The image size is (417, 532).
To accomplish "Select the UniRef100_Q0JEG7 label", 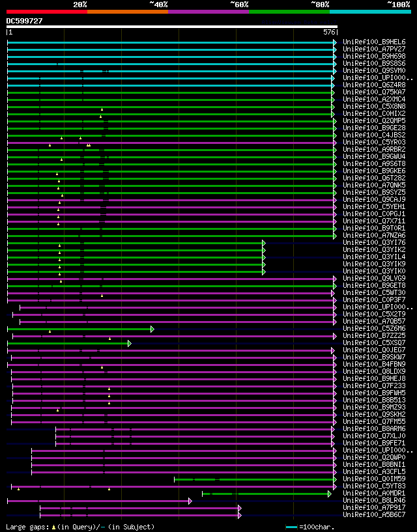I will pyautogui.click(x=374, y=350).
